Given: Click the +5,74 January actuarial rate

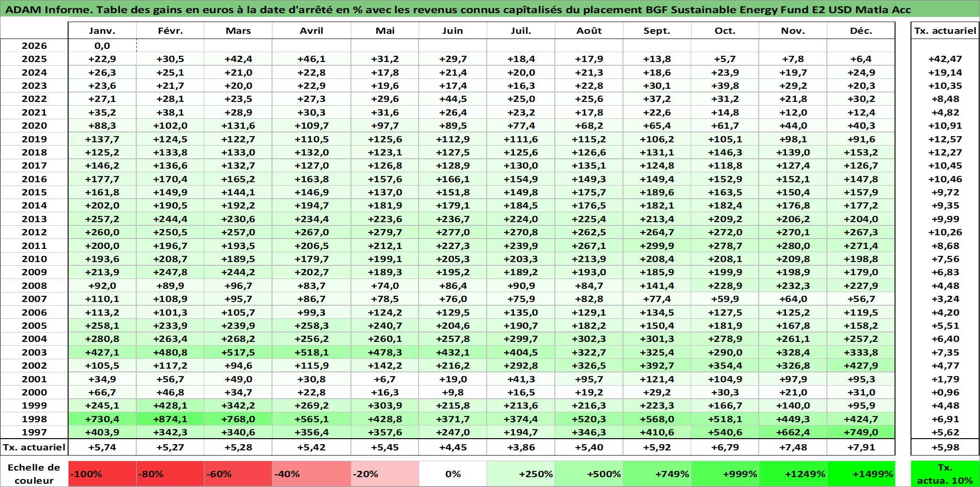Looking at the screenshot, I should [x=102, y=447].
